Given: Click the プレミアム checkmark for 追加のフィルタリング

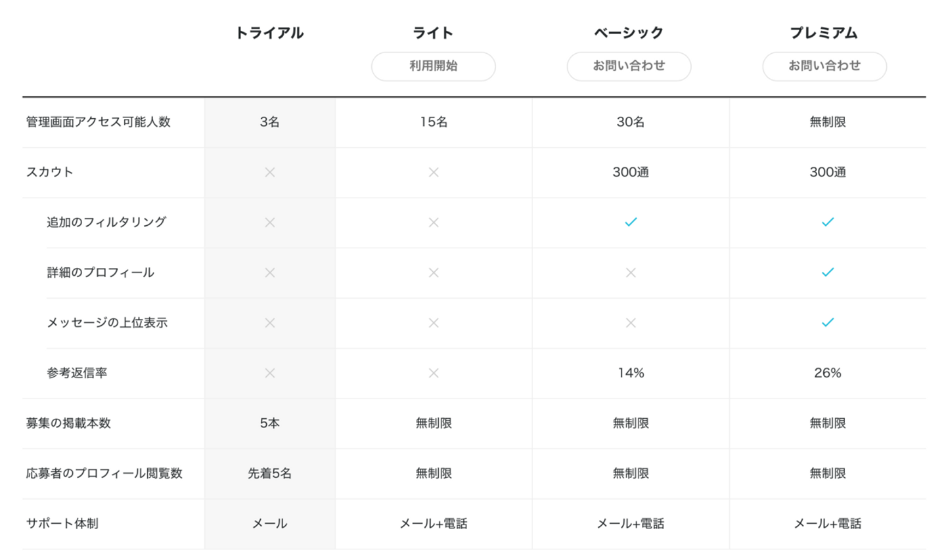Looking at the screenshot, I should (828, 222).
